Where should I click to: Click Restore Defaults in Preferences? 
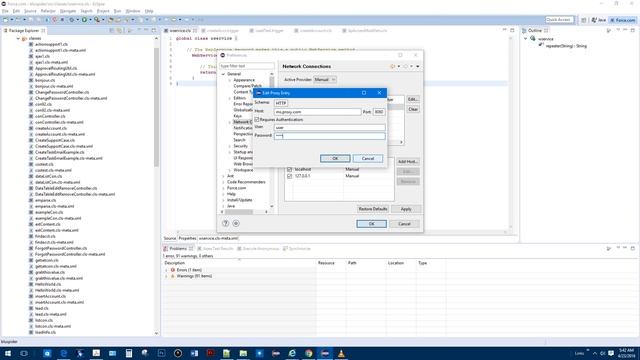tap(373, 209)
